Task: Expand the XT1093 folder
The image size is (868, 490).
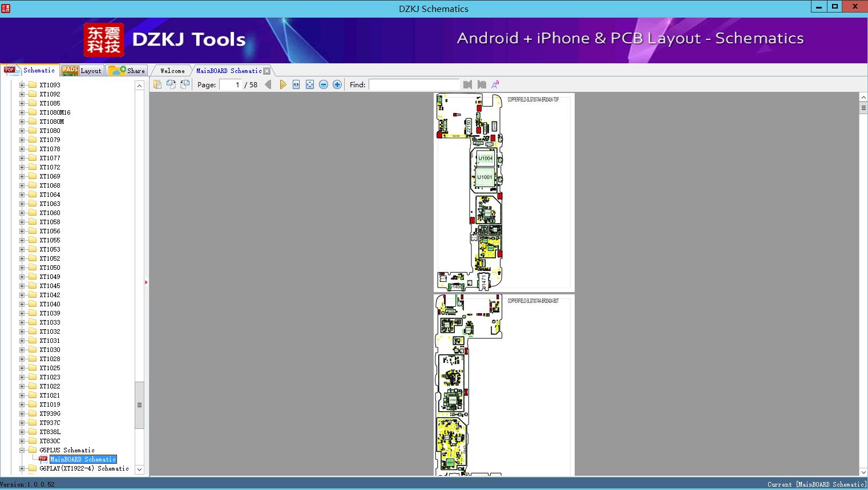Action: pyautogui.click(x=22, y=85)
